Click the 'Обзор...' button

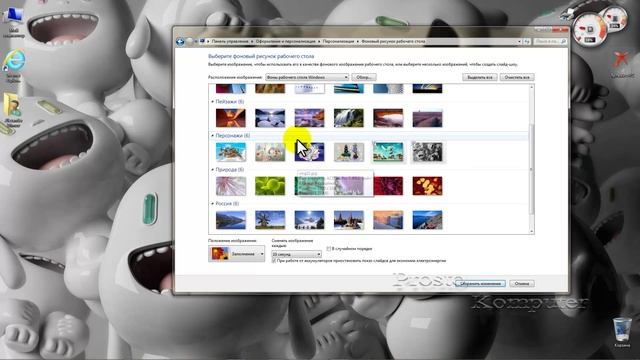(x=364, y=77)
